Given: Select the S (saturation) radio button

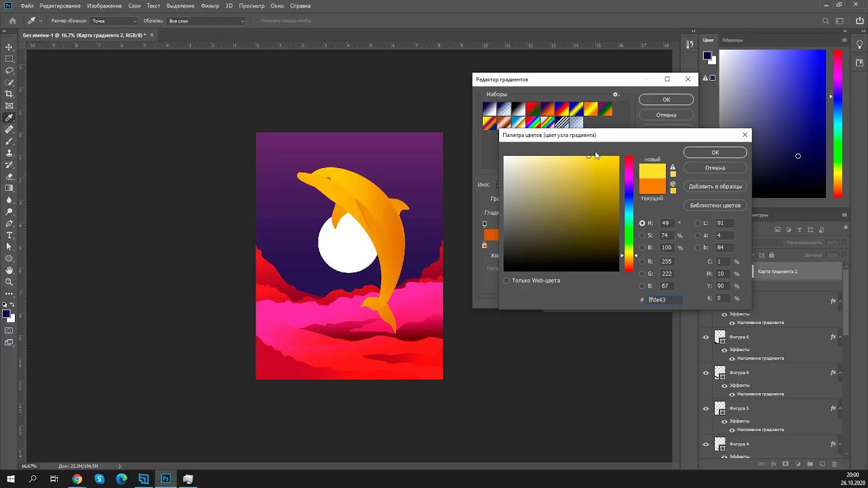Looking at the screenshot, I should [x=642, y=235].
